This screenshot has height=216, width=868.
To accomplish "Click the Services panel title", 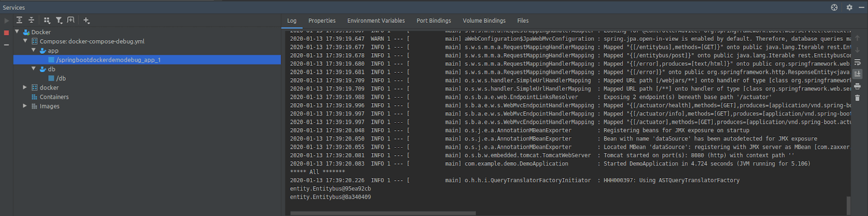I will click(x=14, y=8).
